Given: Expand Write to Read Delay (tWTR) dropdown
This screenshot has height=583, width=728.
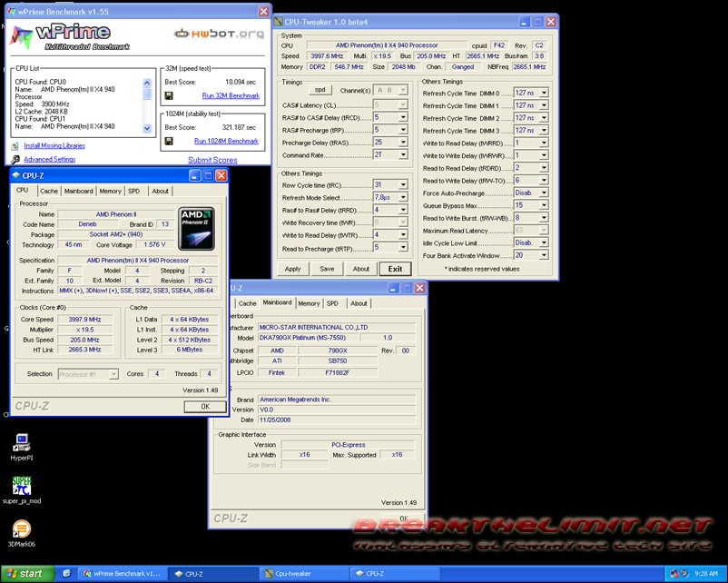Looking at the screenshot, I should [x=403, y=235].
